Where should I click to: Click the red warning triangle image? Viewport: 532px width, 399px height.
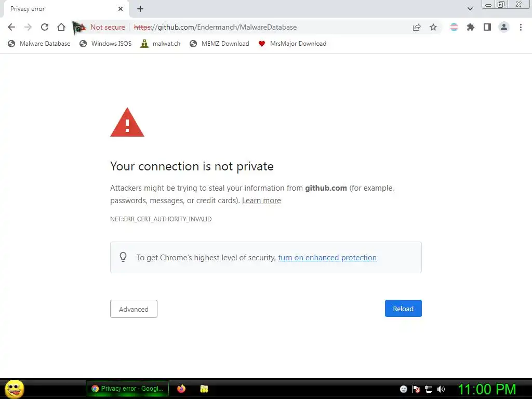click(x=127, y=122)
